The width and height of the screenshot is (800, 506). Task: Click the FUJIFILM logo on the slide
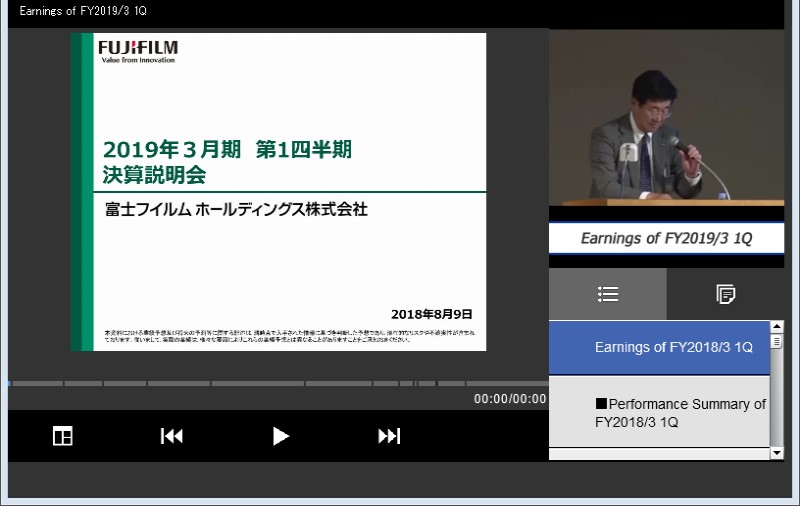[x=138, y=52]
